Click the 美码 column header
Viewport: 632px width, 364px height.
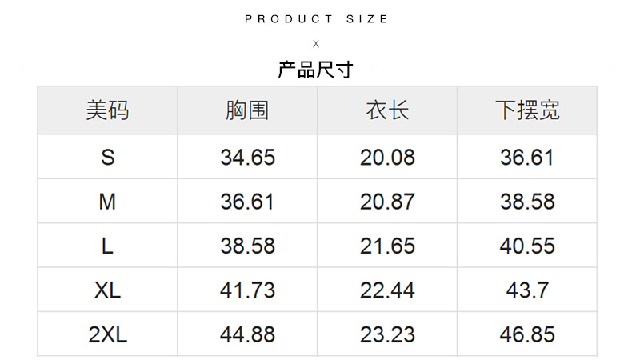(x=107, y=110)
